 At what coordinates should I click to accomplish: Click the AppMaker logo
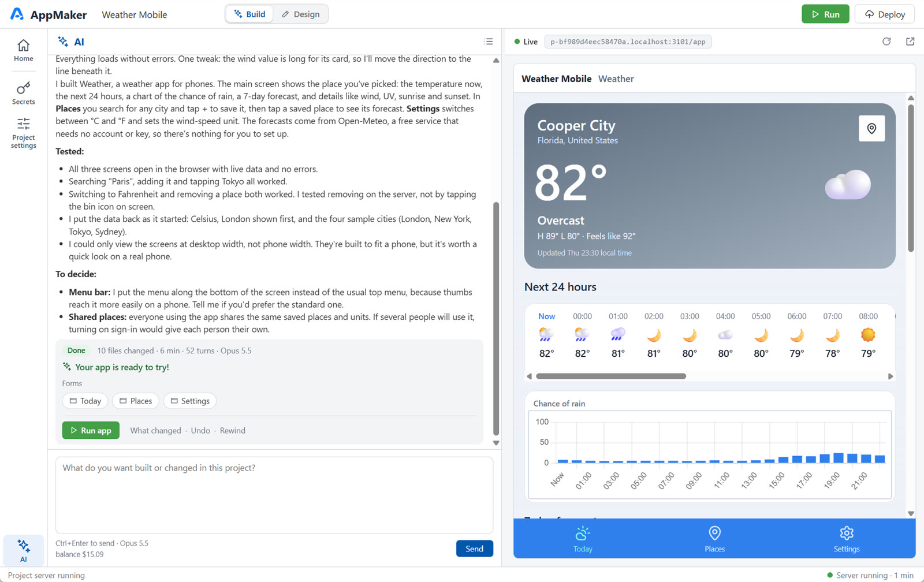click(x=49, y=14)
